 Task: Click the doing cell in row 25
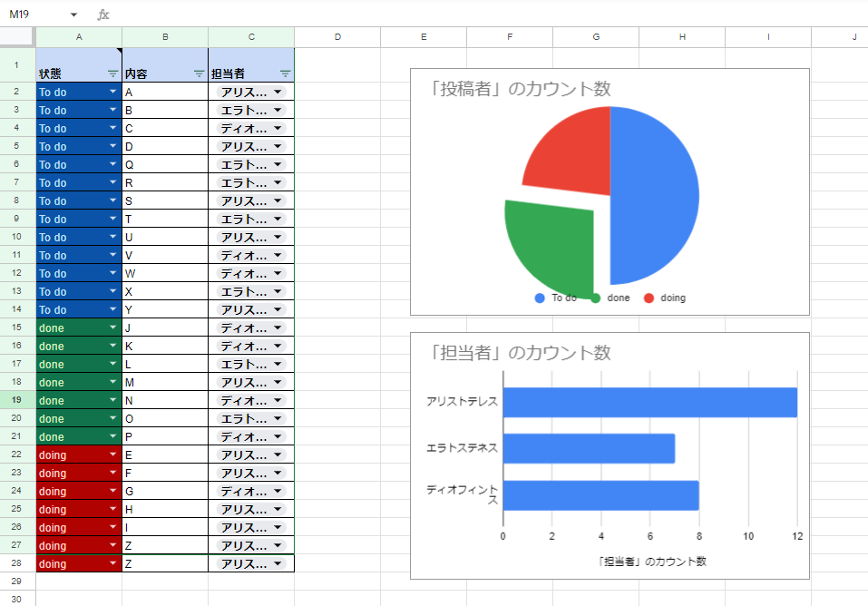[79, 509]
